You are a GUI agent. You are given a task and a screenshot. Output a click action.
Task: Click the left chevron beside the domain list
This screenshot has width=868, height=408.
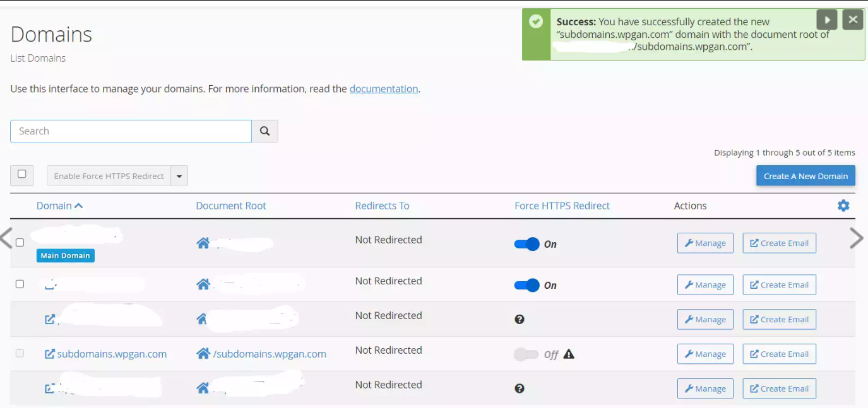[5, 238]
